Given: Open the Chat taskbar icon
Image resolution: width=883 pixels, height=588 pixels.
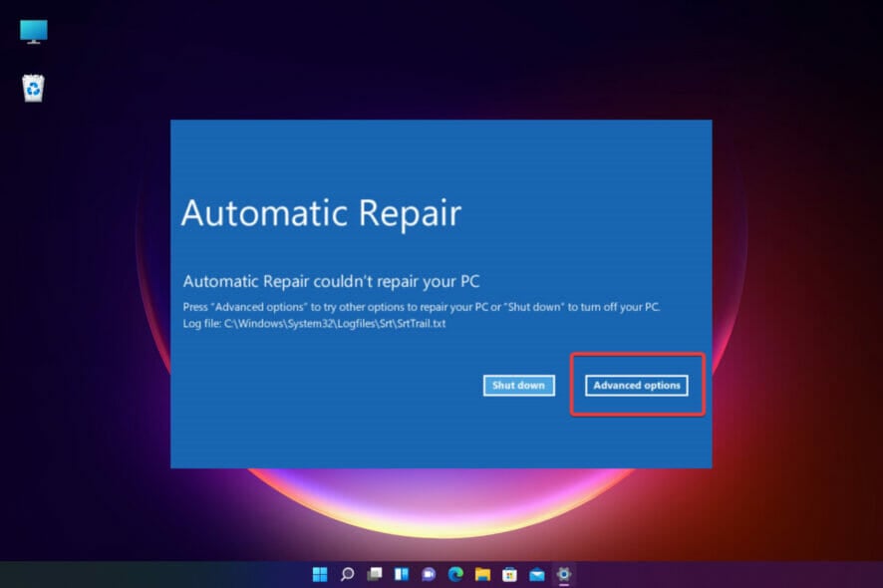Looking at the screenshot, I should 429,574.
